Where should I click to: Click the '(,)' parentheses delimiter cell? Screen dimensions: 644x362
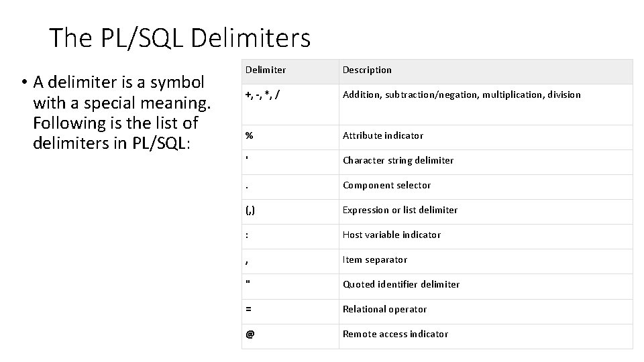pyautogui.click(x=250, y=210)
